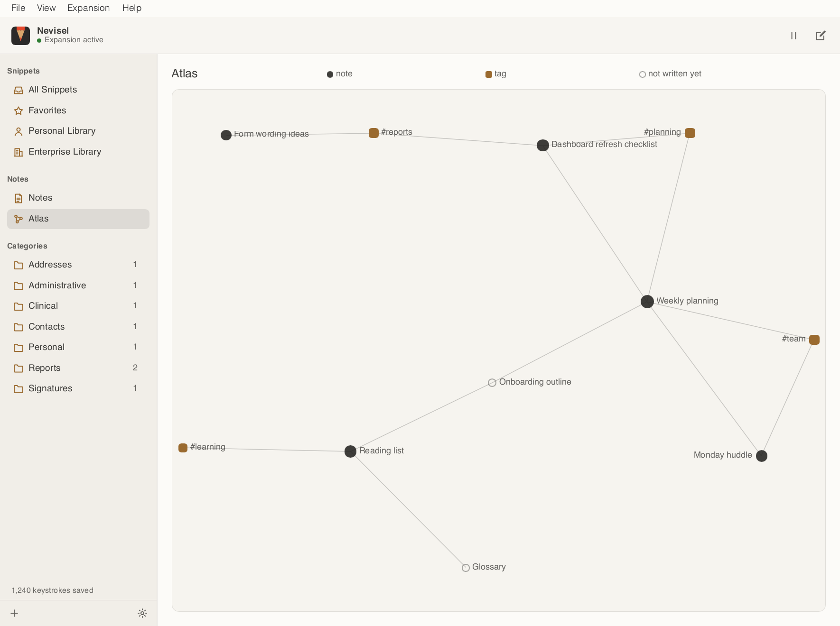840x626 pixels.
Task: Select the #planning tag node
Action: [690, 133]
